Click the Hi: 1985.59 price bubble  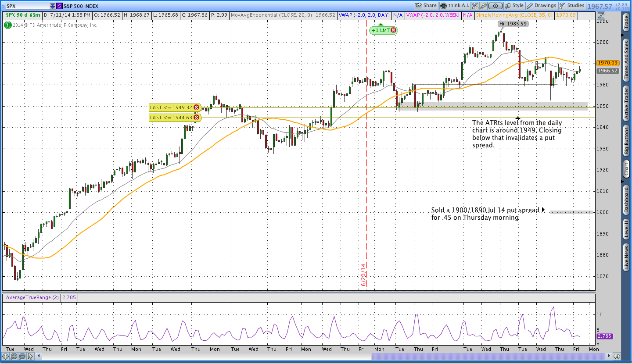(513, 24)
